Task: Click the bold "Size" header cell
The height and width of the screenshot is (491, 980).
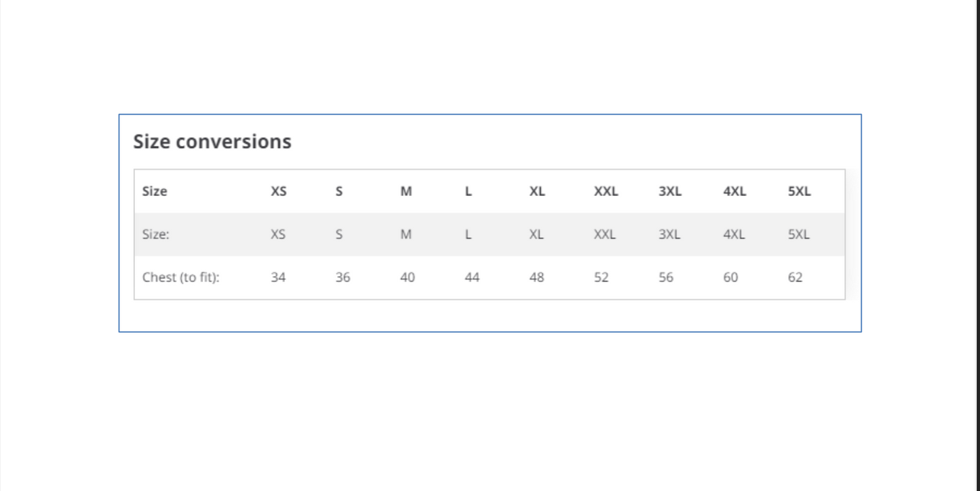Action: pos(155,191)
